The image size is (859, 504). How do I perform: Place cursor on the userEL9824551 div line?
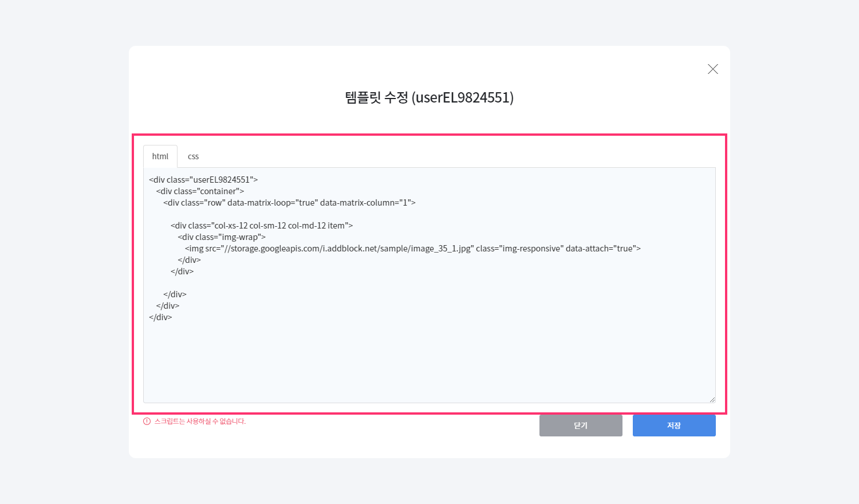(203, 180)
